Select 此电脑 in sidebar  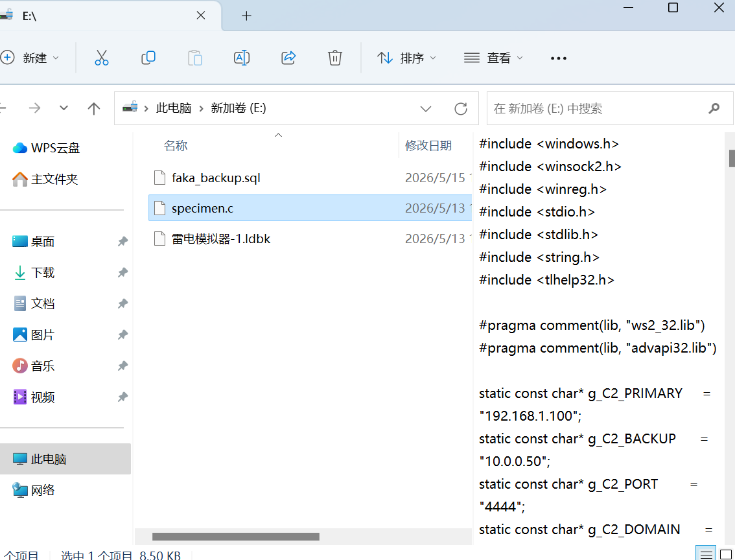click(x=65, y=459)
